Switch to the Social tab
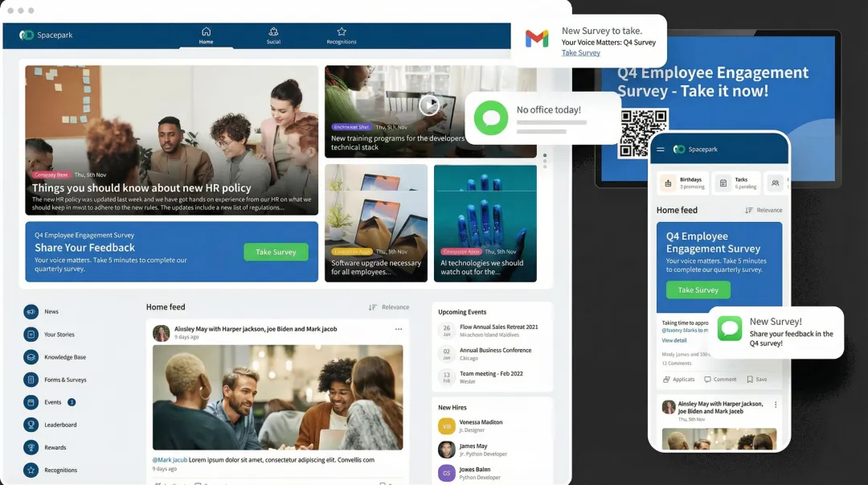 [273, 36]
